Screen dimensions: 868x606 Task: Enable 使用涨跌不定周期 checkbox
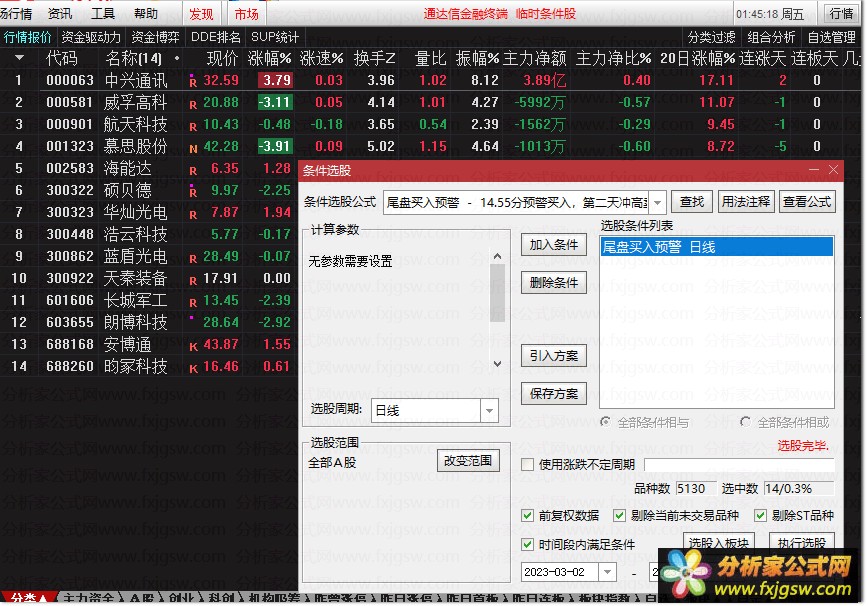click(x=527, y=464)
